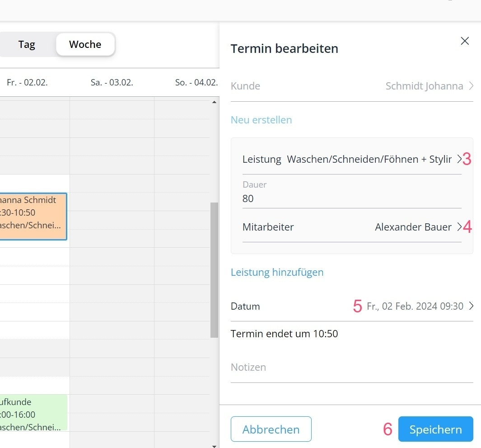481x448 pixels.
Task: Click the calendar vertical scrollbar thumb
Action: [215, 270]
